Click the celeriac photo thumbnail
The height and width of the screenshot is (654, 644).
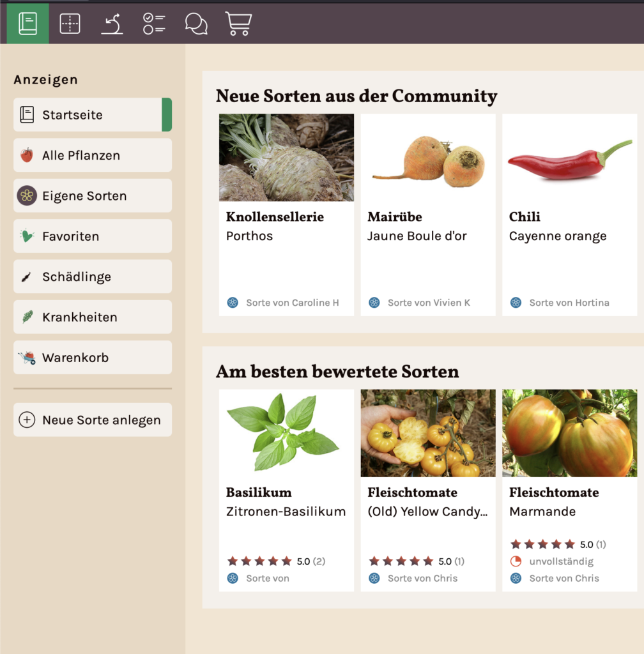pos(287,158)
